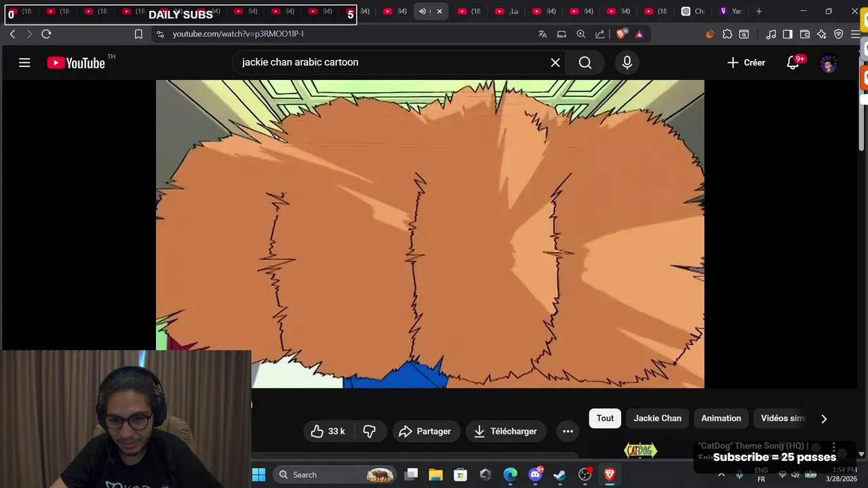Open Brave Shields lion icon
This screenshot has width=868, height=488.
pyautogui.click(x=621, y=34)
